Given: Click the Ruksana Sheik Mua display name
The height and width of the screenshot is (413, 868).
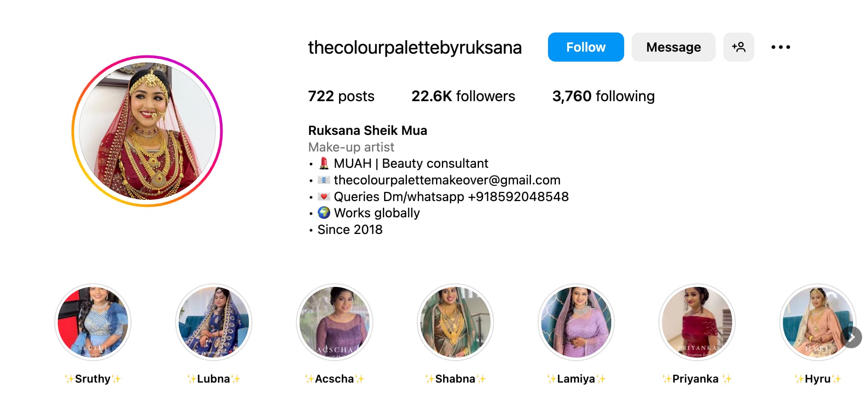Looking at the screenshot, I should tap(367, 130).
